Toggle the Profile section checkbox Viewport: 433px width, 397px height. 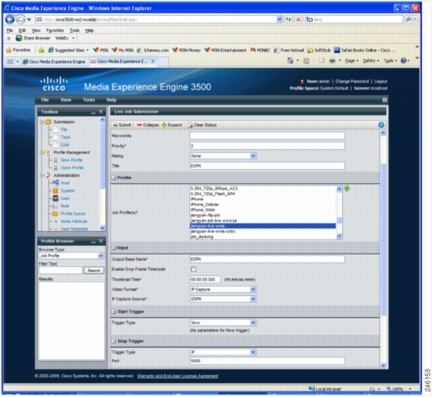114,178
